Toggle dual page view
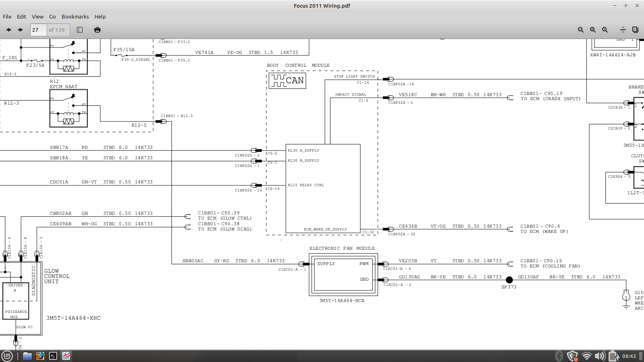 coord(635,30)
